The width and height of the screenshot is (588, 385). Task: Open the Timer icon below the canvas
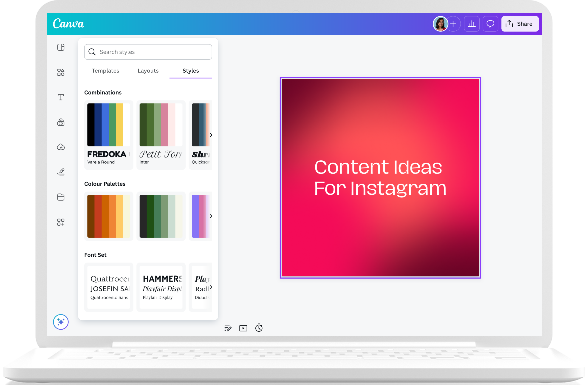pyautogui.click(x=259, y=328)
